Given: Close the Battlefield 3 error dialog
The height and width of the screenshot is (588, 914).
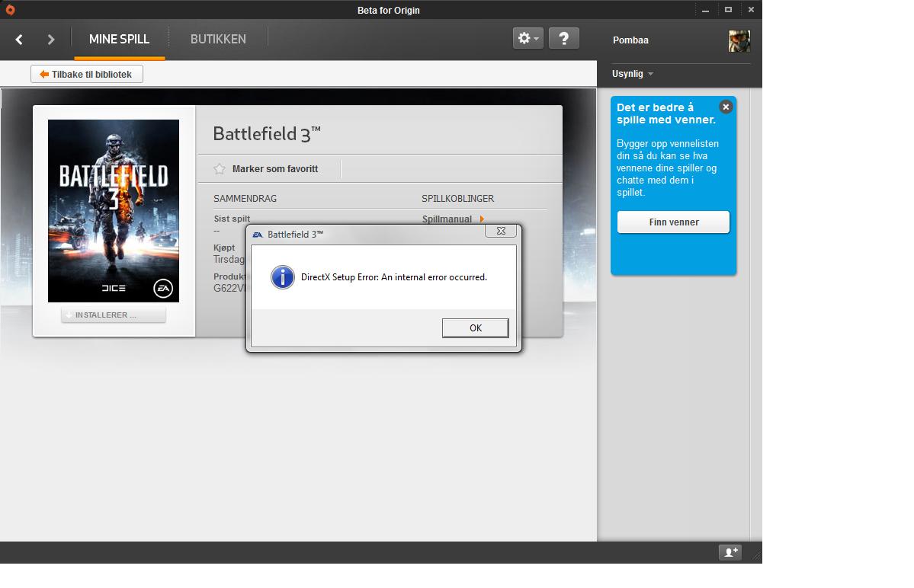Looking at the screenshot, I should [x=501, y=231].
